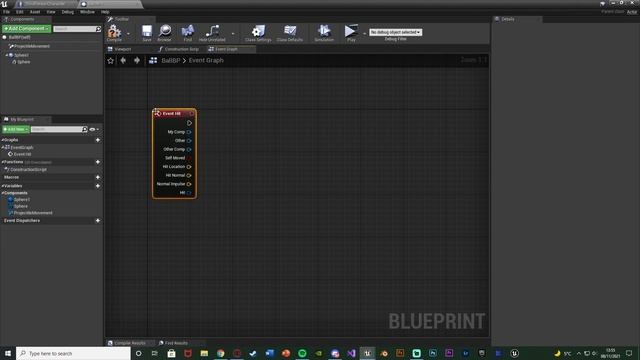Collapse the Variables section
Image resolution: width=640 pixels, height=360 pixels.
point(2,186)
